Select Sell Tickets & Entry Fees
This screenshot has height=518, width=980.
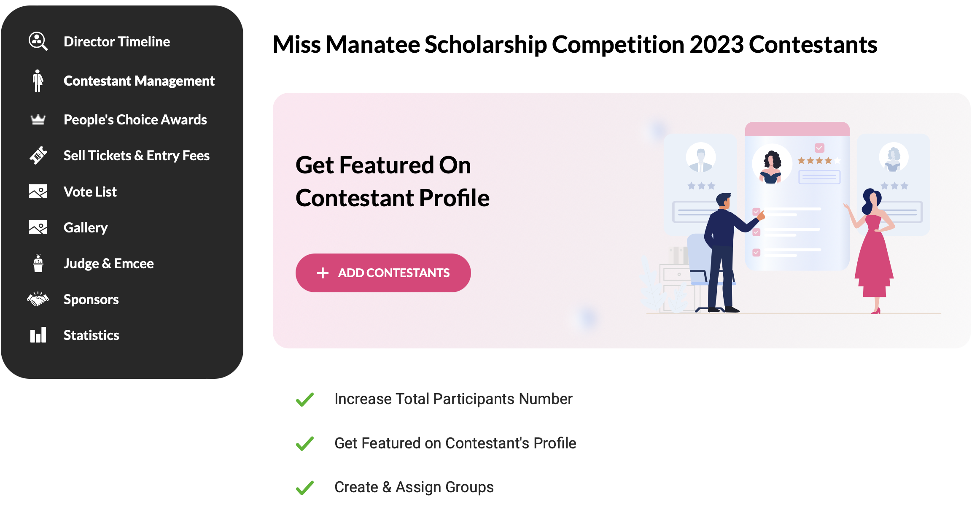(136, 156)
